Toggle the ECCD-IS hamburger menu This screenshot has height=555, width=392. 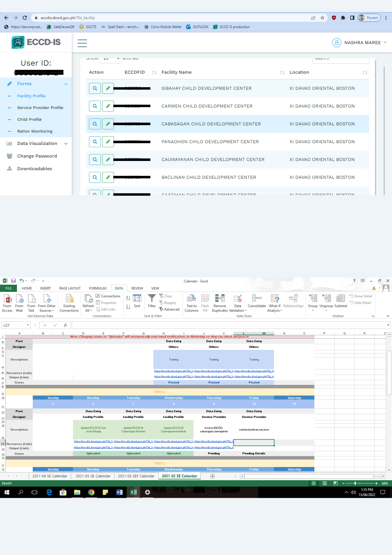tap(82, 43)
